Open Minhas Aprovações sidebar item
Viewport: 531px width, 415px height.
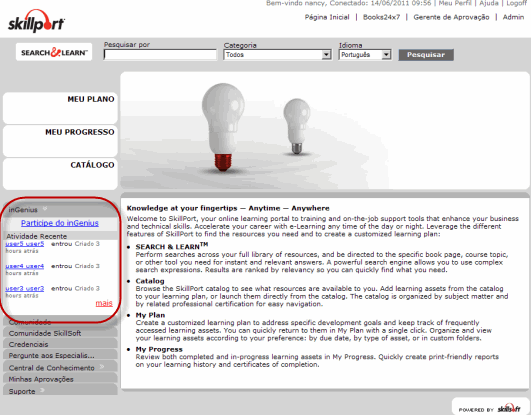[60, 379]
